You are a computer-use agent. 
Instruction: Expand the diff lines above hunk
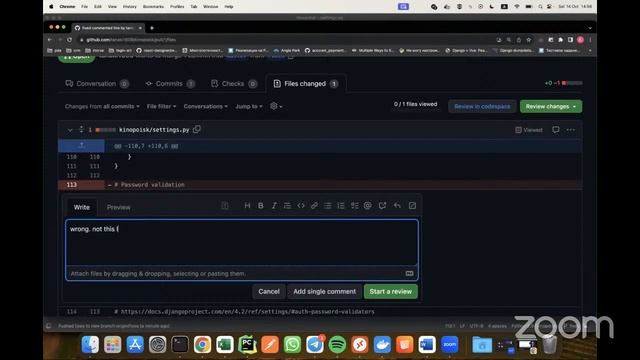(81, 146)
